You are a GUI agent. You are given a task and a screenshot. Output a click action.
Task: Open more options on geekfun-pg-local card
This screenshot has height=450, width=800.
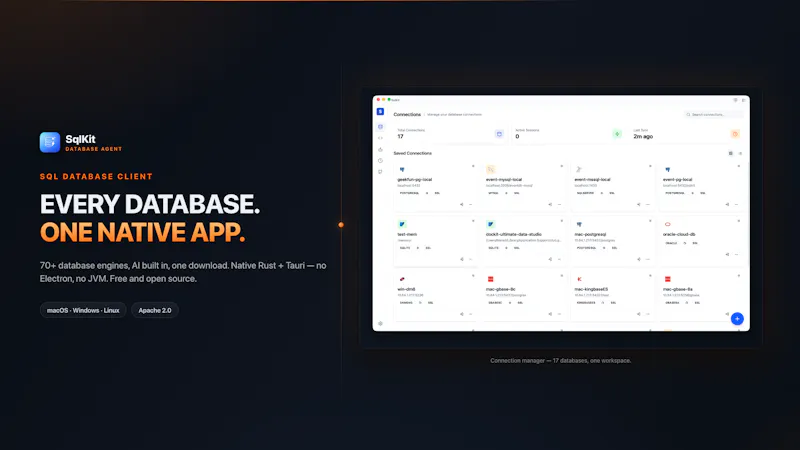[x=470, y=205]
